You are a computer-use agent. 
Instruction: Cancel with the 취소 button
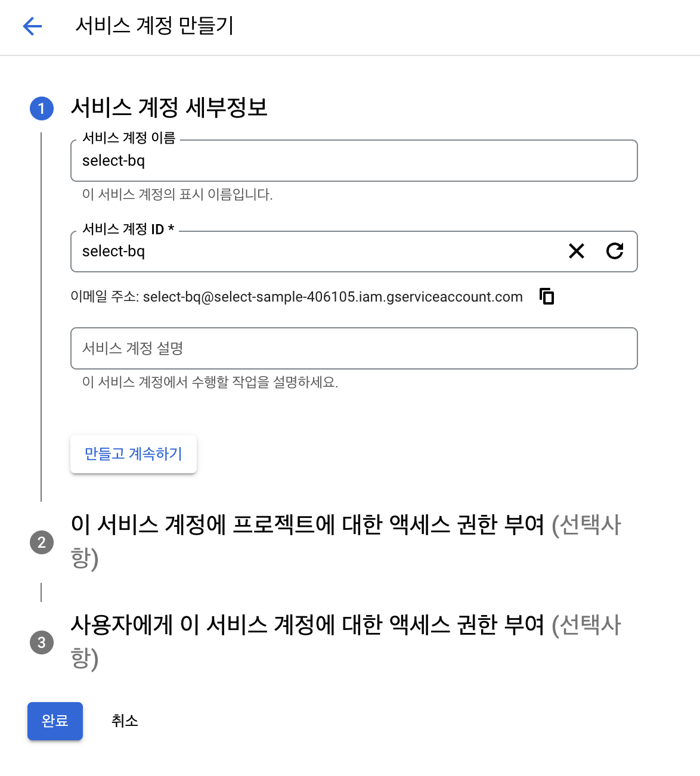[125, 721]
